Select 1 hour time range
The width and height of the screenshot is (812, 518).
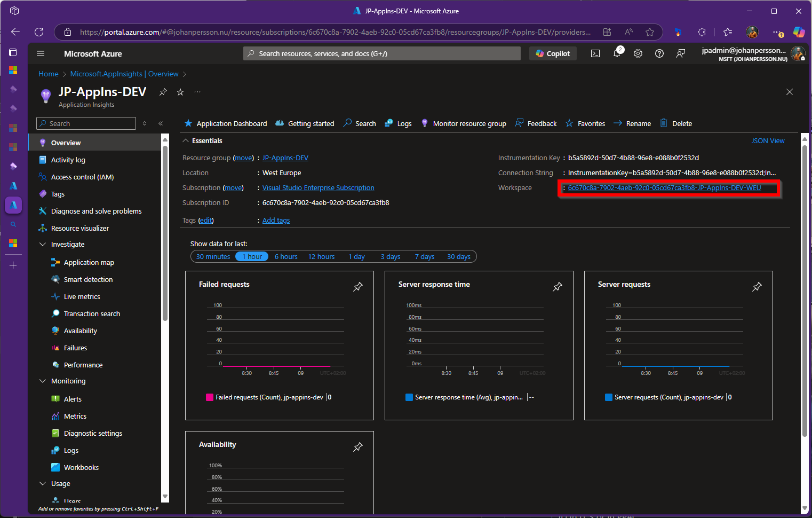click(x=252, y=256)
